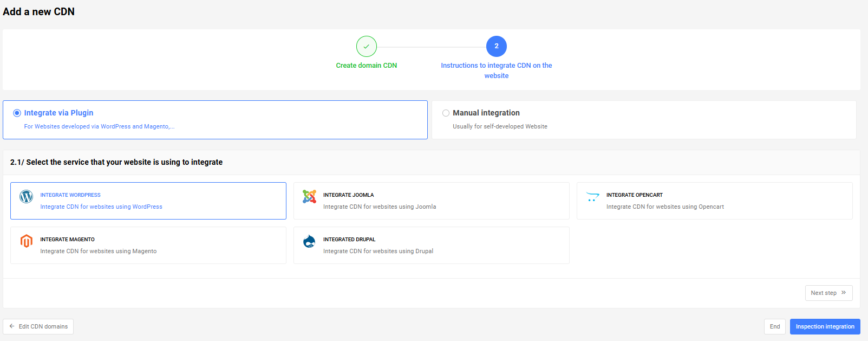Click the green checkmark step circle
The height and width of the screenshot is (341, 868).
click(367, 47)
